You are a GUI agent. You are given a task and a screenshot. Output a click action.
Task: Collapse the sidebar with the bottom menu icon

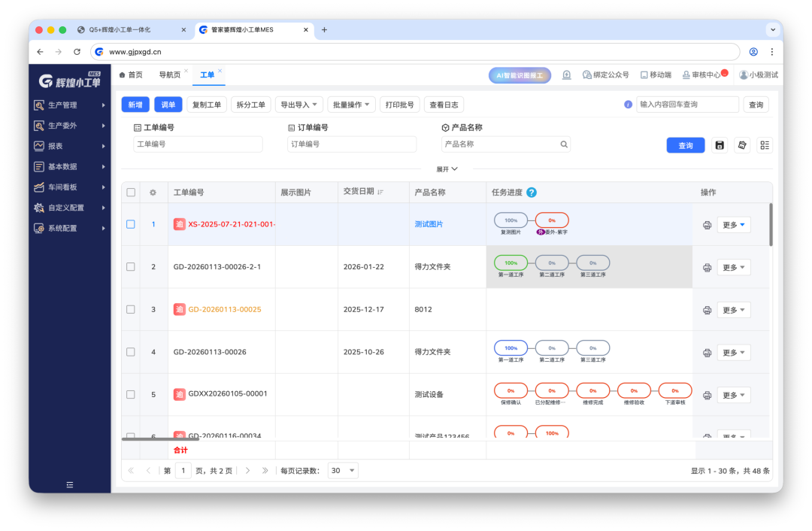point(70,485)
